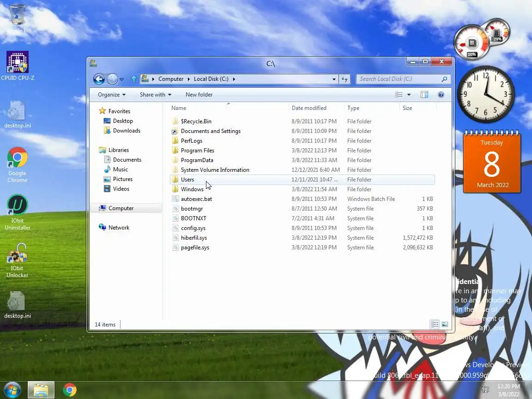Select the pagefile.sys file name
The image size is (532, 399).
pos(195,248)
